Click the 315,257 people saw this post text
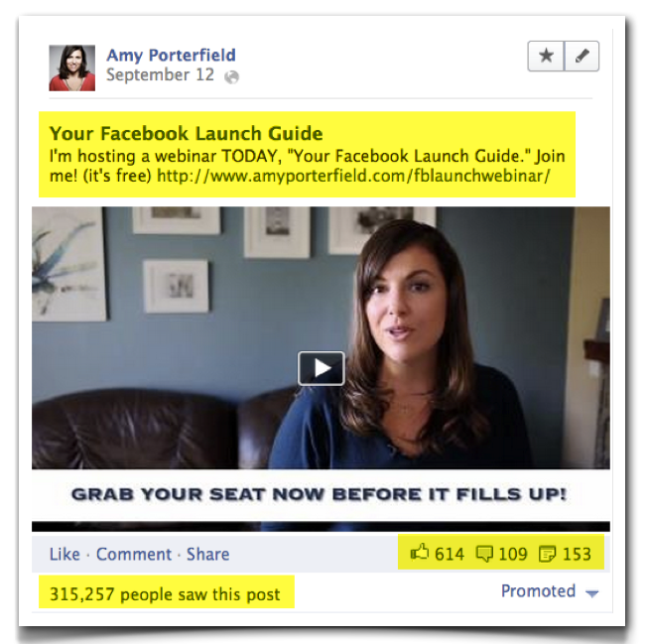 (165, 594)
